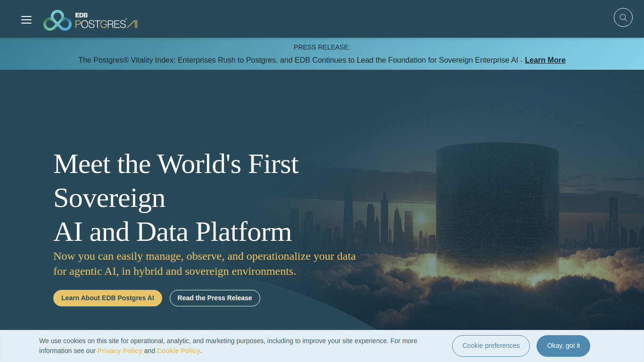
Task: Click the 'PRESS RELEASE:' banner label
Action: [322, 47]
